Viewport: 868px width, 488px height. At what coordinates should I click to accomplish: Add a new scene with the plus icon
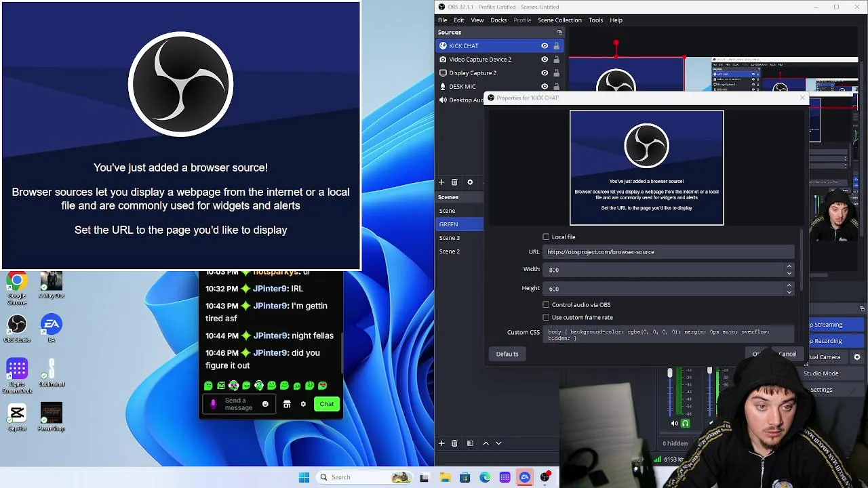click(441, 443)
